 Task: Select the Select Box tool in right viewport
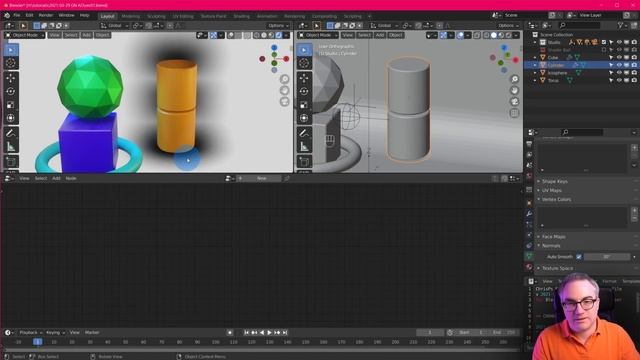click(x=304, y=50)
